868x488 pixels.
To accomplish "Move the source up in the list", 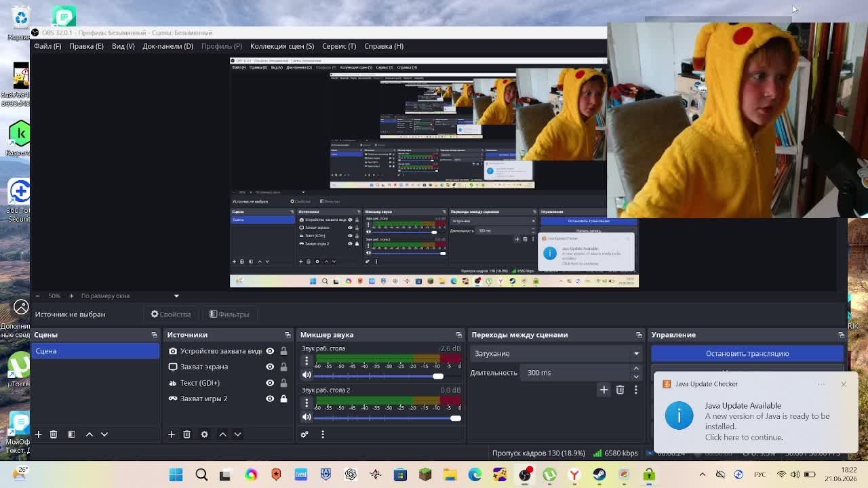I will [x=222, y=434].
